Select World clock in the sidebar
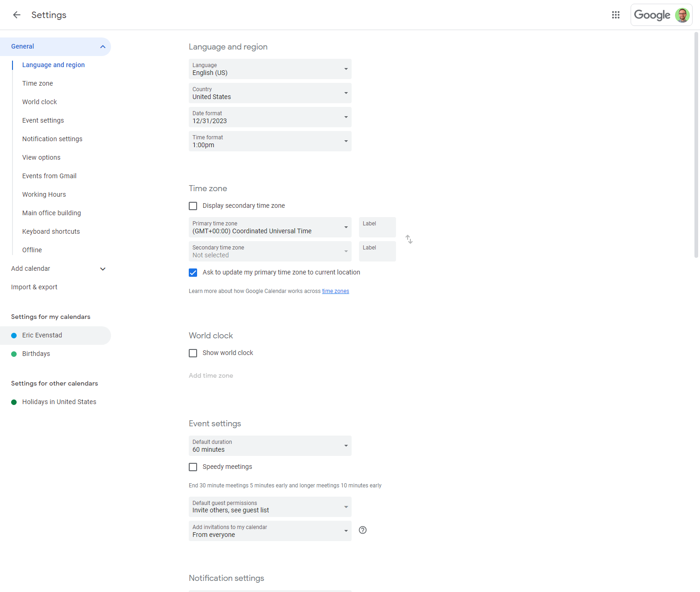 coord(40,102)
